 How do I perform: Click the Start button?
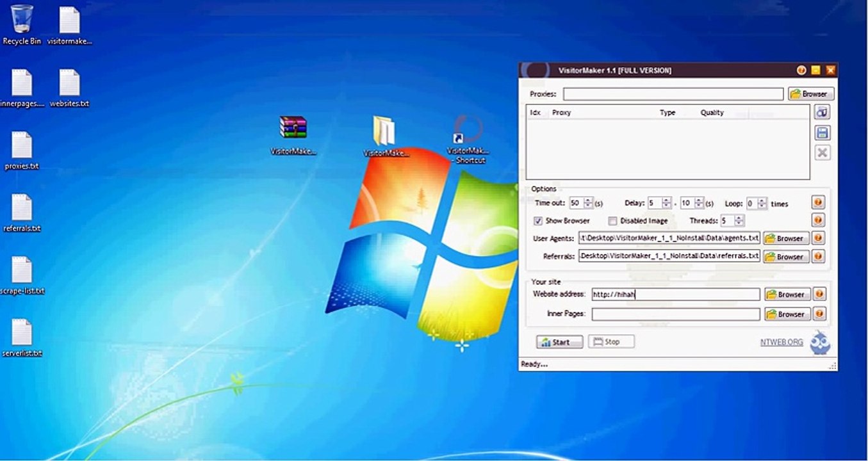[559, 342]
